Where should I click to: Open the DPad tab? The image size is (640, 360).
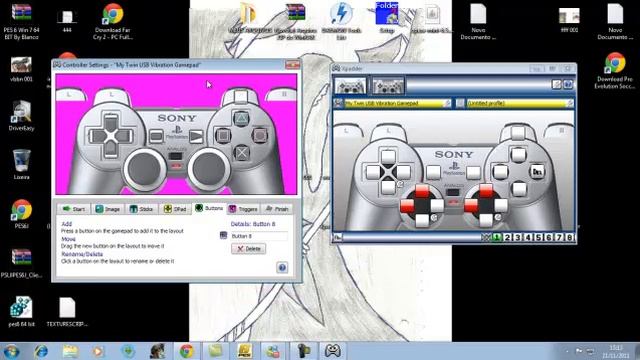(175, 209)
